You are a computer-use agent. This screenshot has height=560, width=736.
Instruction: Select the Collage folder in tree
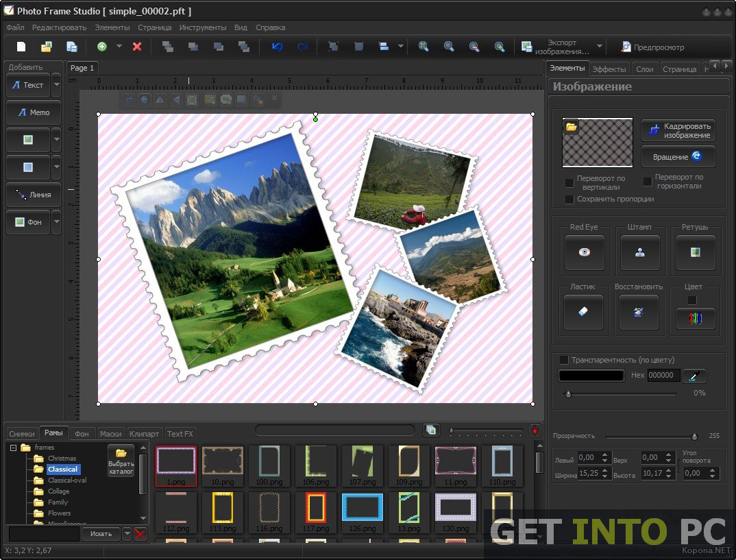click(58, 491)
